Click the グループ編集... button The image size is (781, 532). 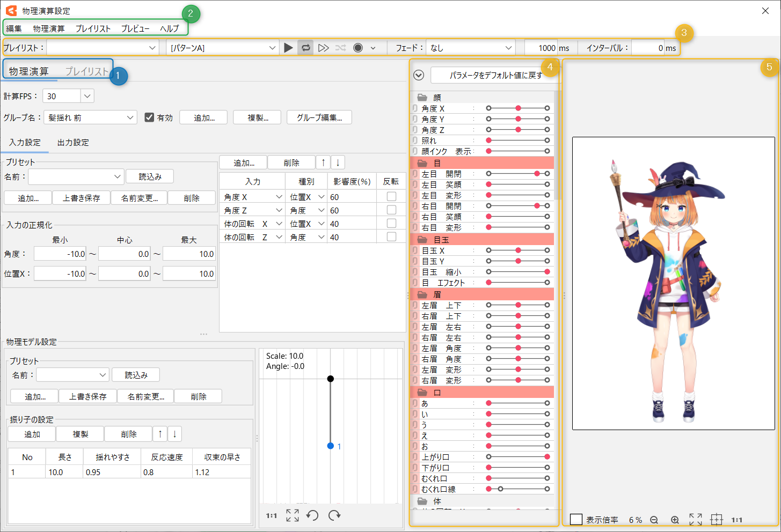(x=319, y=117)
